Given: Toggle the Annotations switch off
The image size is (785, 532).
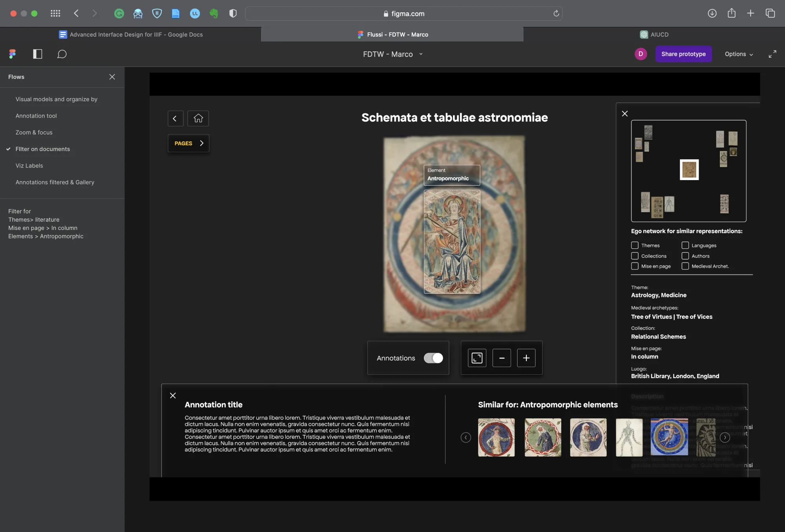Looking at the screenshot, I should pos(433,358).
